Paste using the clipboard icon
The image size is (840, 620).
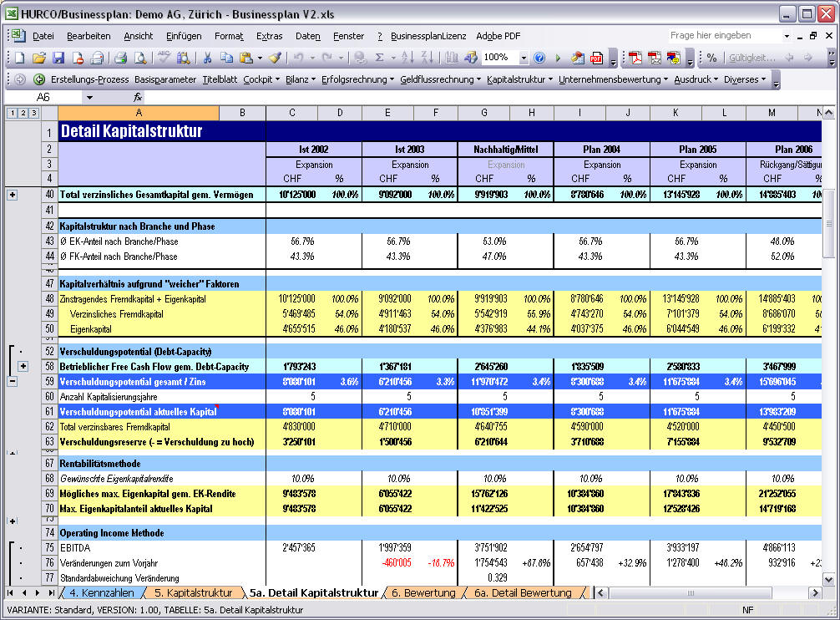point(246,58)
